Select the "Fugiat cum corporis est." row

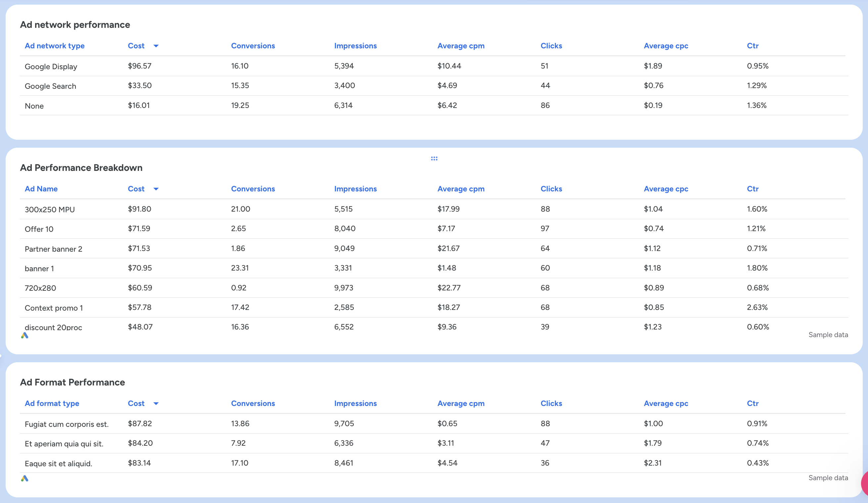pos(67,424)
